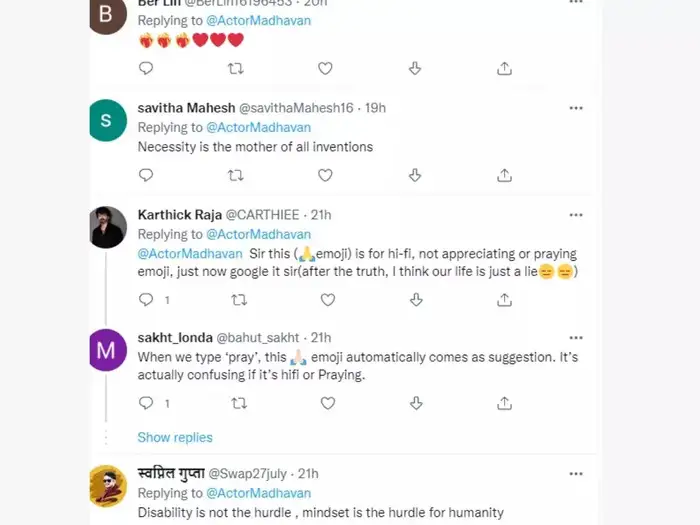700x525 pixels.
Task: Open savitha Mahesh's profile name
Action: 186,108
